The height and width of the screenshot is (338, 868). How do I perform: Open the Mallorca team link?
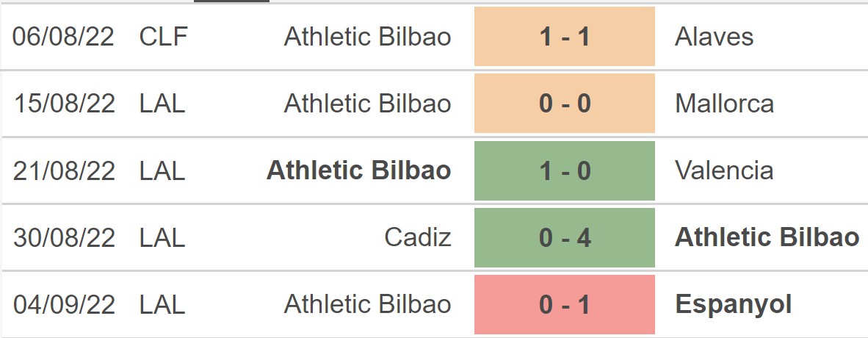coord(724,104)
